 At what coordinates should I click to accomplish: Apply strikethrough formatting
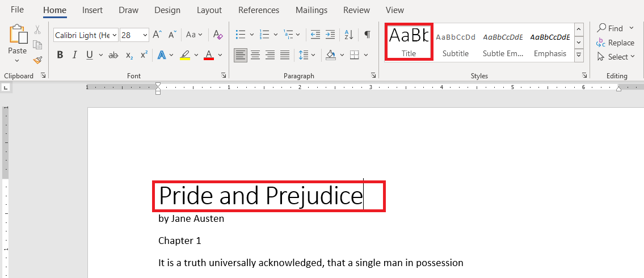tap(113, 55)
